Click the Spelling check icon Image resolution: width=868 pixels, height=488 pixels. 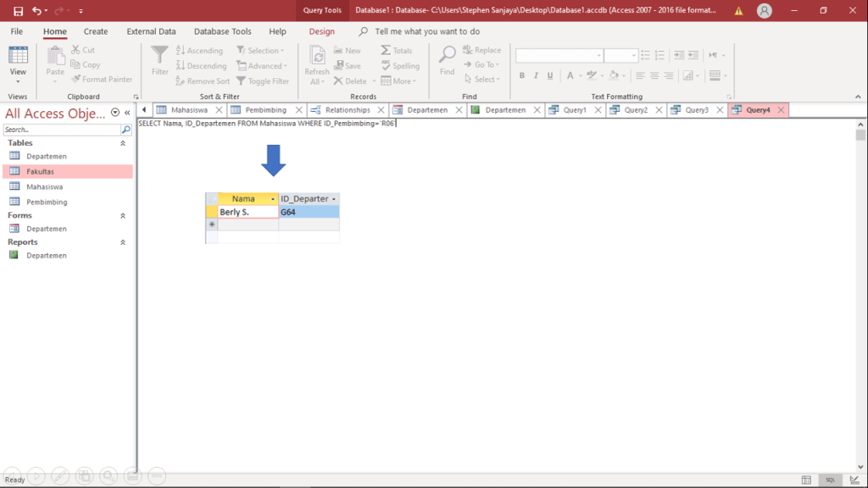(x=400, y=66)
